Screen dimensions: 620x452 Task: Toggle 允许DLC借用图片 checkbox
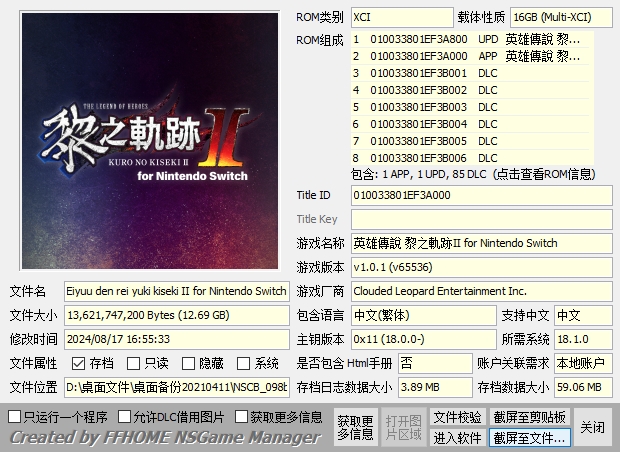pyautogui.click(x=125, y=416)
